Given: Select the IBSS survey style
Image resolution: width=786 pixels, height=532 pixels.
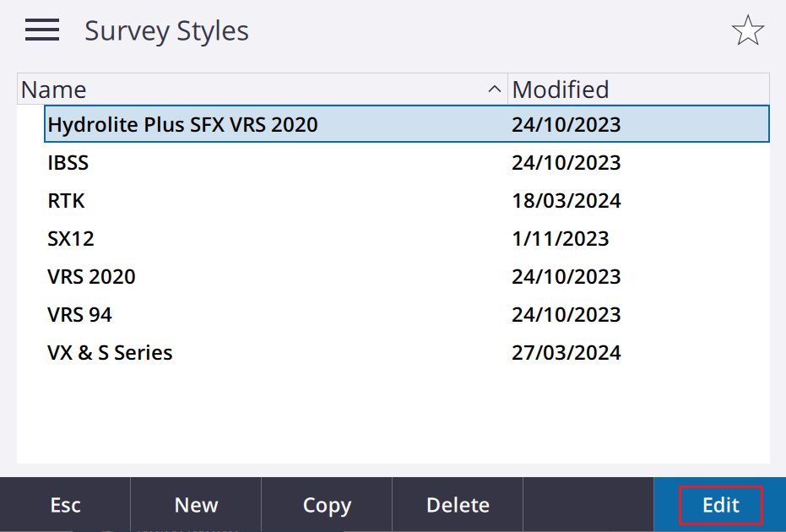Looking at the screenshot, I should [x=407, y=162].
